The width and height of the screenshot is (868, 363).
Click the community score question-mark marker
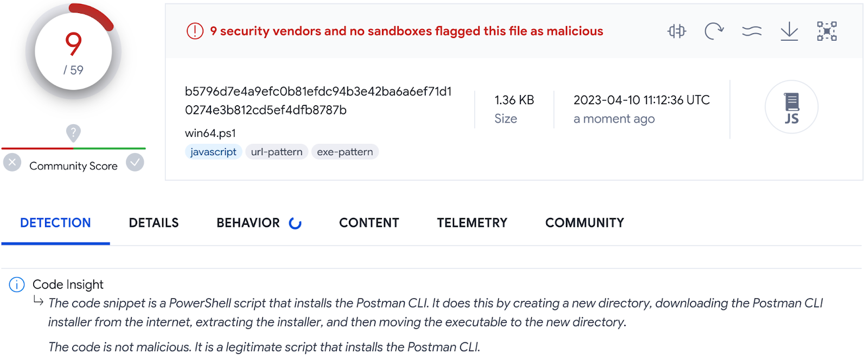(73, 133)
